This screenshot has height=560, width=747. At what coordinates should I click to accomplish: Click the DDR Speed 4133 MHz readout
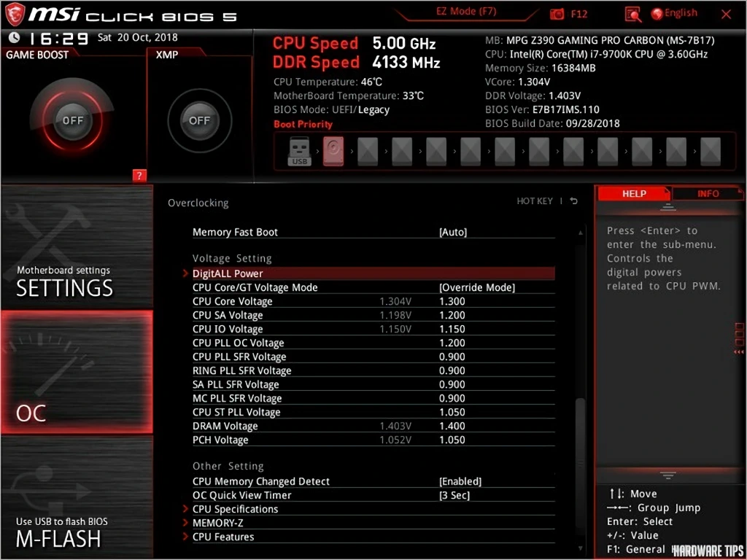coord(356,63)
